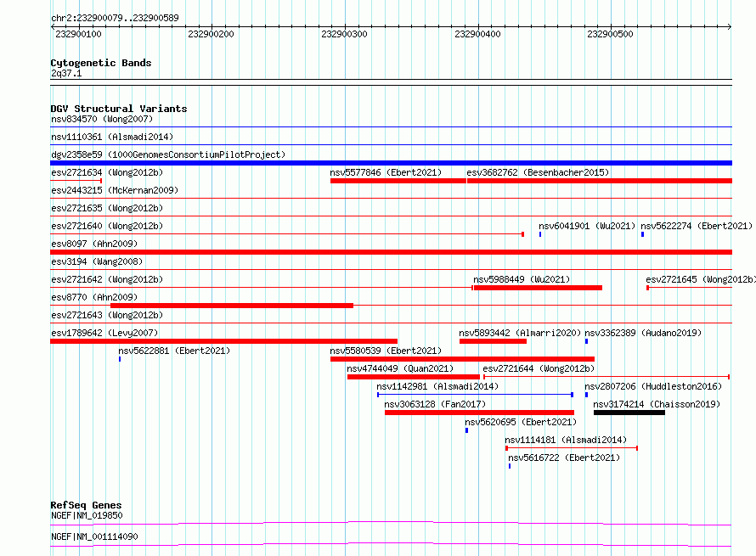756x556 pixels.
Task: Click esv2721635 (Wong2012b) label
Action: click(107, 208)
